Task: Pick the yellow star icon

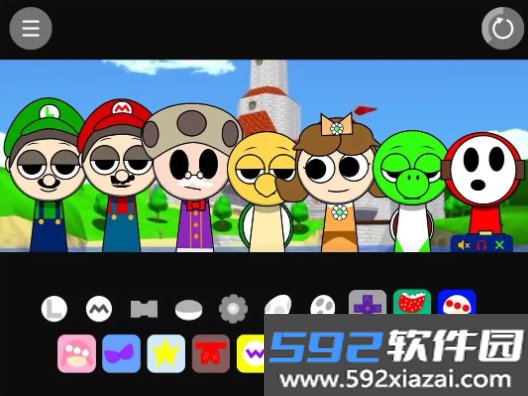Action: [166, 354]
